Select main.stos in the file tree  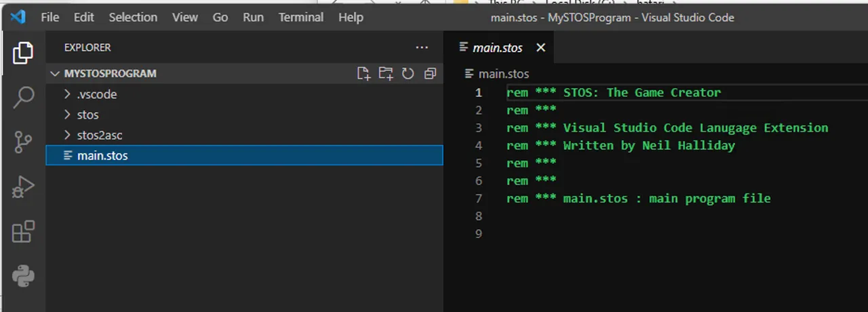tap(244, 155)
